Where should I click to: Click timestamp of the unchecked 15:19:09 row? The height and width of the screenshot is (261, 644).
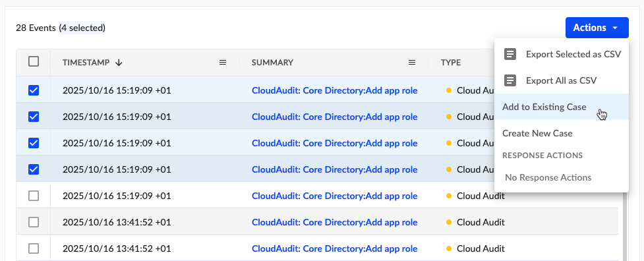pyautogui.click(x=117, y=196)
